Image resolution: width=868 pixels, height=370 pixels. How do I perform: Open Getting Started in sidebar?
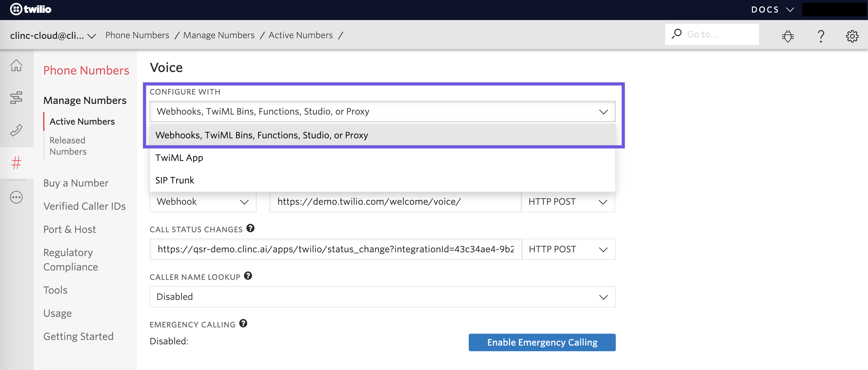pos(79,336)
